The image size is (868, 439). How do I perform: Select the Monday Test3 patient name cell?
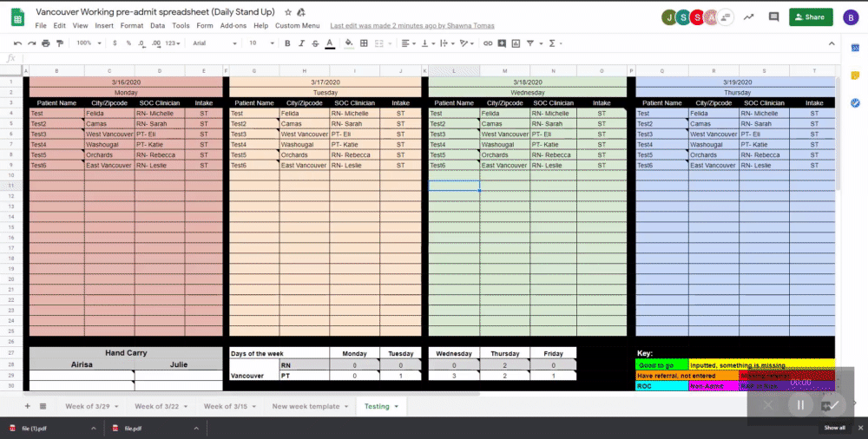point(56,134)
